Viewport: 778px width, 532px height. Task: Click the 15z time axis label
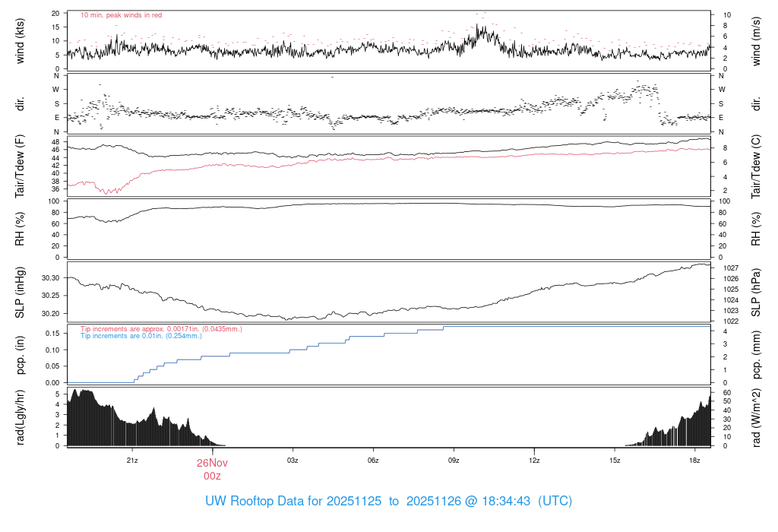point(615,461)
